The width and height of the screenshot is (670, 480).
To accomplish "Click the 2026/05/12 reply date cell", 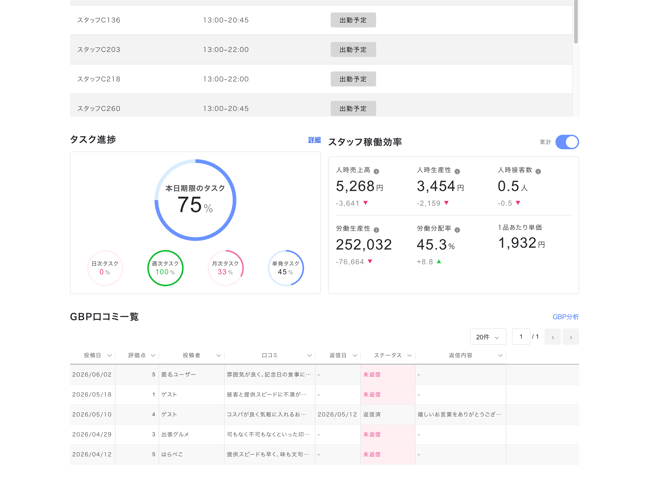I will [x=338, y=415].
